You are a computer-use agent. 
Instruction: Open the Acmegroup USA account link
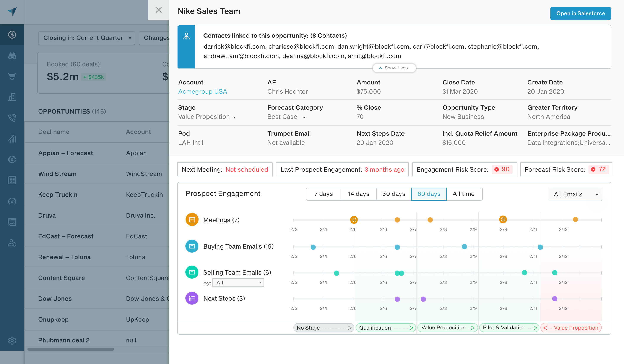(x=203, y=92)
